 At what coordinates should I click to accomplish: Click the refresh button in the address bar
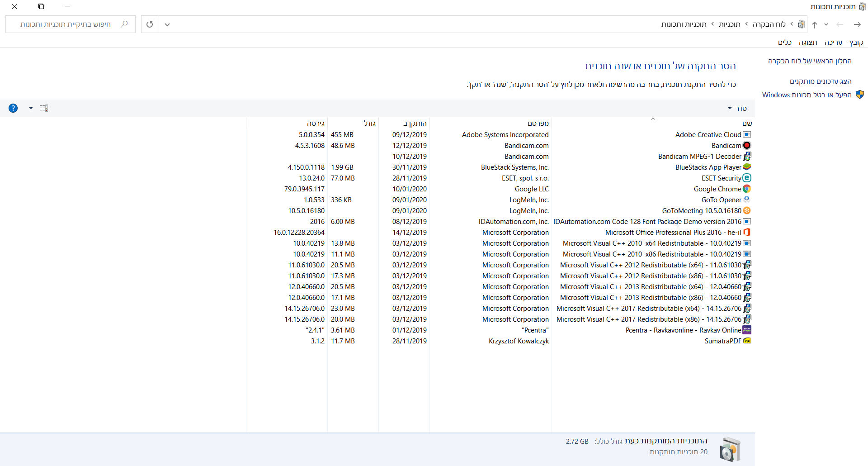pos(150,24)
